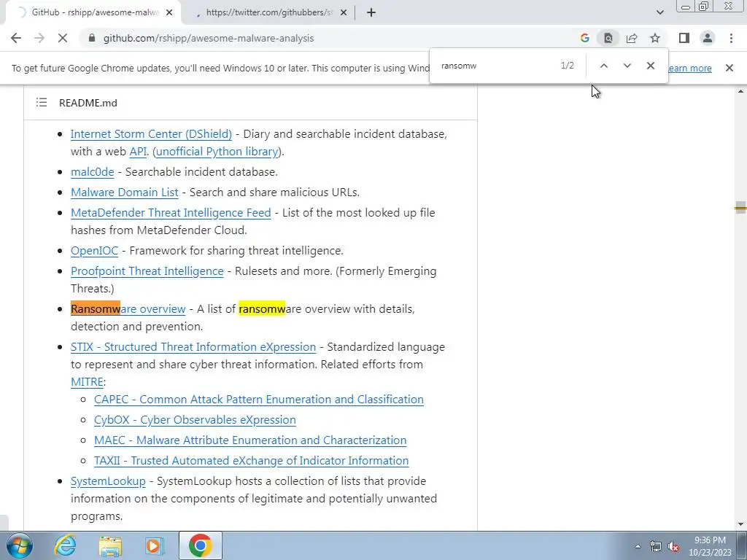The width and height of the screenshot is (747, 560).
Task: Open the API link
Action: coord(138,152)
